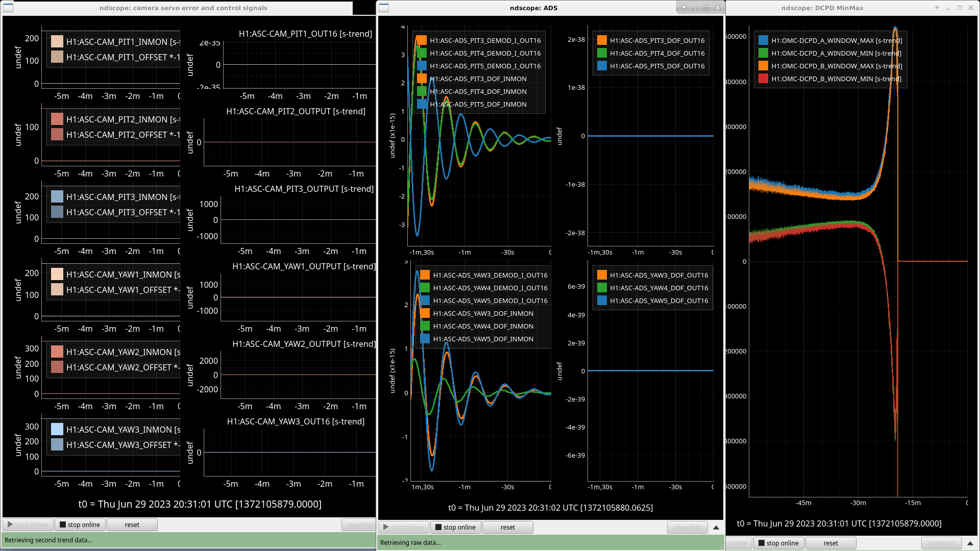Click keep-above arrow icon in DCPD MinMax title bar
The image size is (980, 551).
(937, 8)
